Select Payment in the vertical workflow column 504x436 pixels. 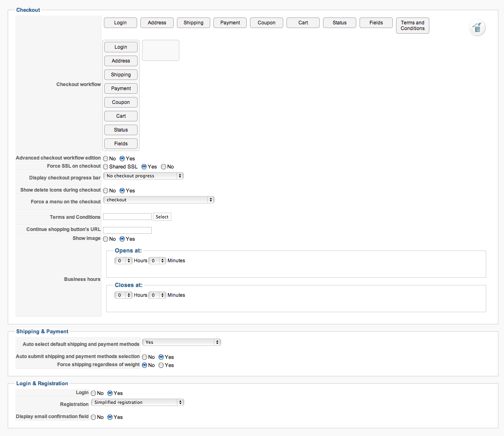point(121,88)
